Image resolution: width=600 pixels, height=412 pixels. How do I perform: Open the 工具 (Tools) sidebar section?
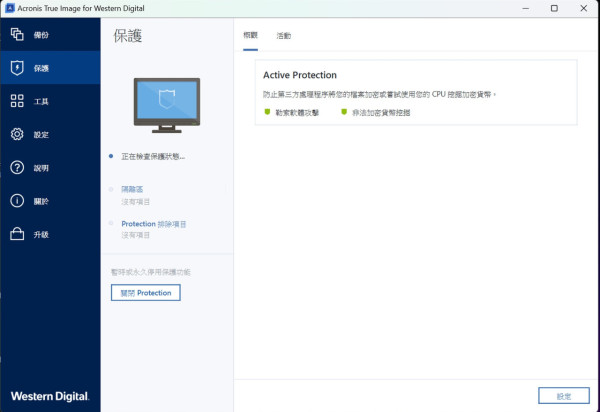click(x=50, y=101)
